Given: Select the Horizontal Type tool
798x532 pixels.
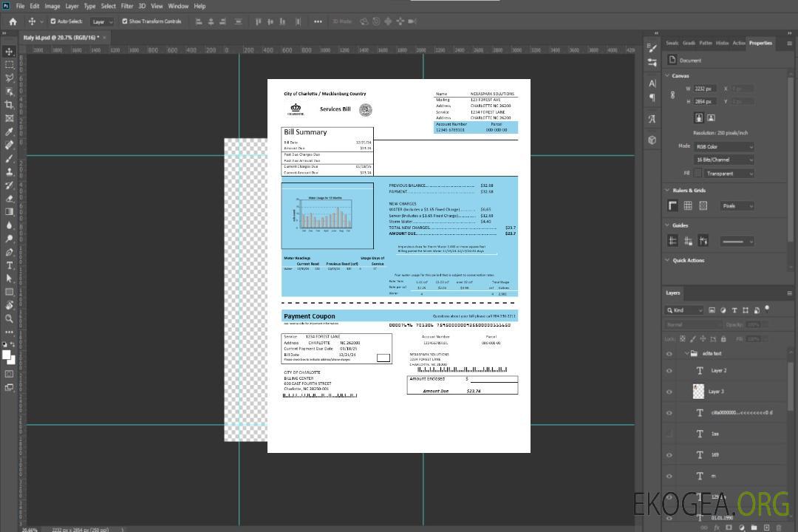Looking at the screenshot, I should pyautogui.click(x=10, y=265).
